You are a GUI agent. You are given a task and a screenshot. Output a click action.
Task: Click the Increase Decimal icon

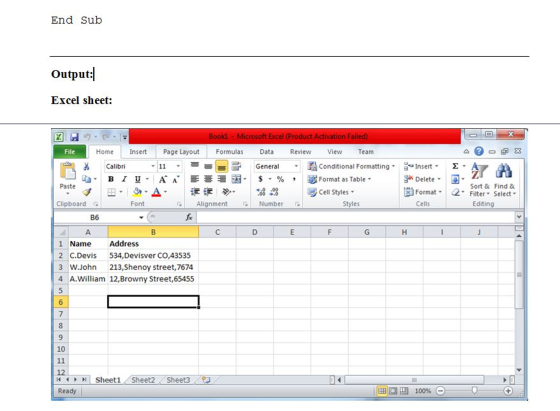[x=261, y=192]
